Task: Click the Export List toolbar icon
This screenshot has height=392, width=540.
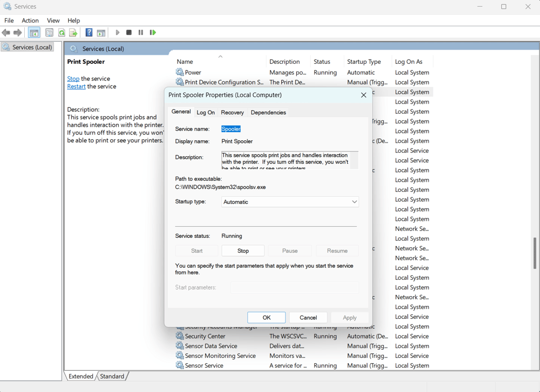Action: click(73, 32)
